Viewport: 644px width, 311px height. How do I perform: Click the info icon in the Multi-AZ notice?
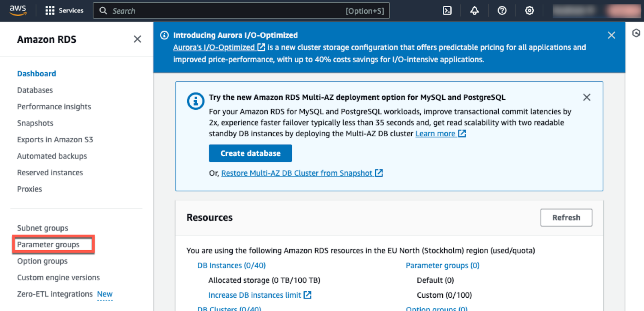point(195,101)
